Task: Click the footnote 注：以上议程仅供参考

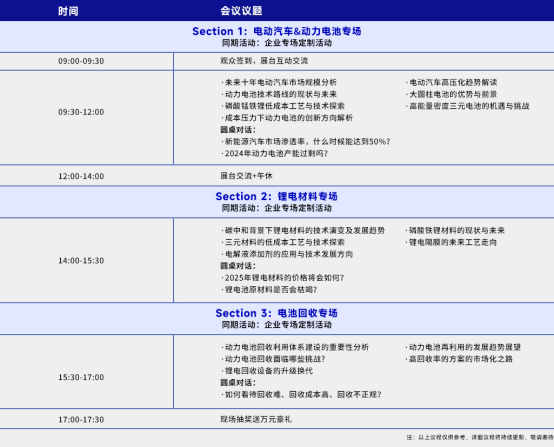Action: [480, 437]
